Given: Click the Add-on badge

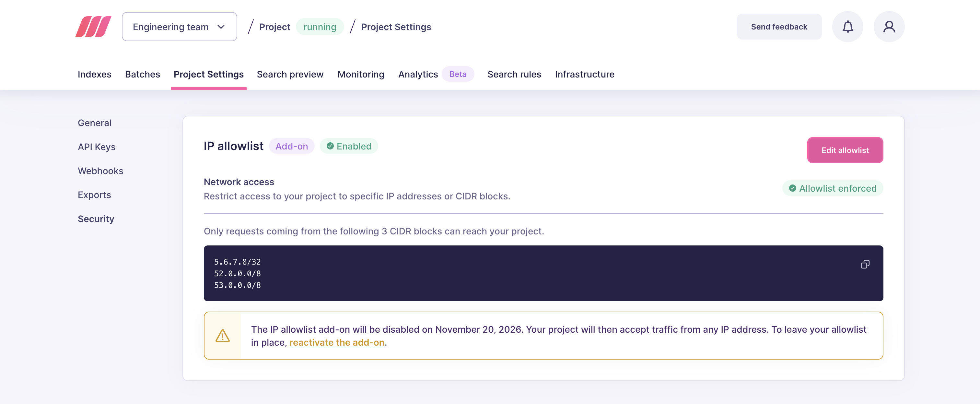Looking at the screenshot, I should [x=291, y=146].
